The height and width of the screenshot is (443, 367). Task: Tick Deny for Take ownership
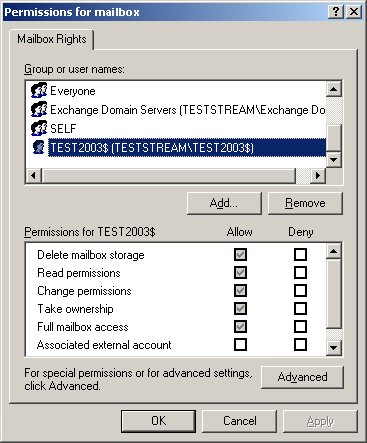tap(300, 308)
